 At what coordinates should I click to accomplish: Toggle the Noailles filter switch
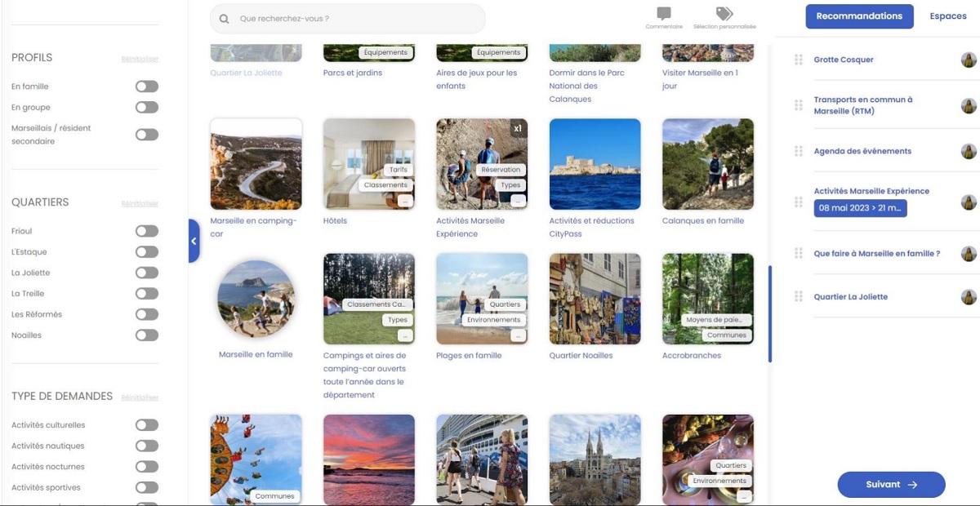147,335
